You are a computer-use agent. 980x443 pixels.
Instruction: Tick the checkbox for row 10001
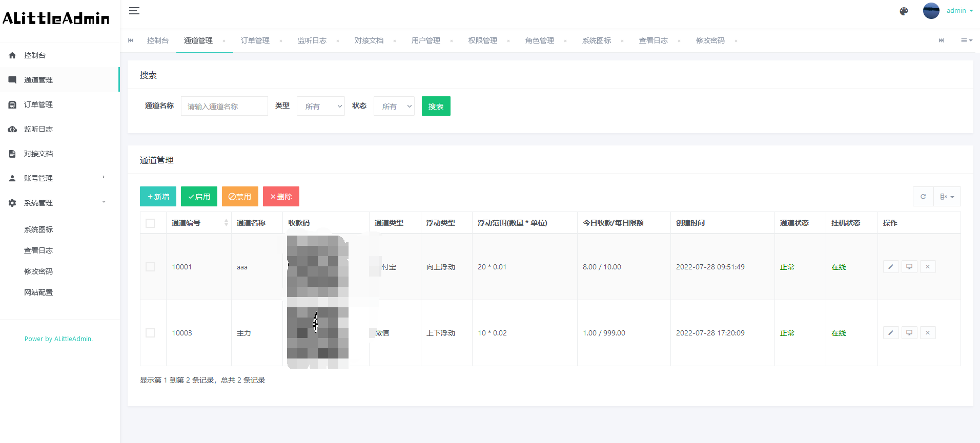[150, 267]
